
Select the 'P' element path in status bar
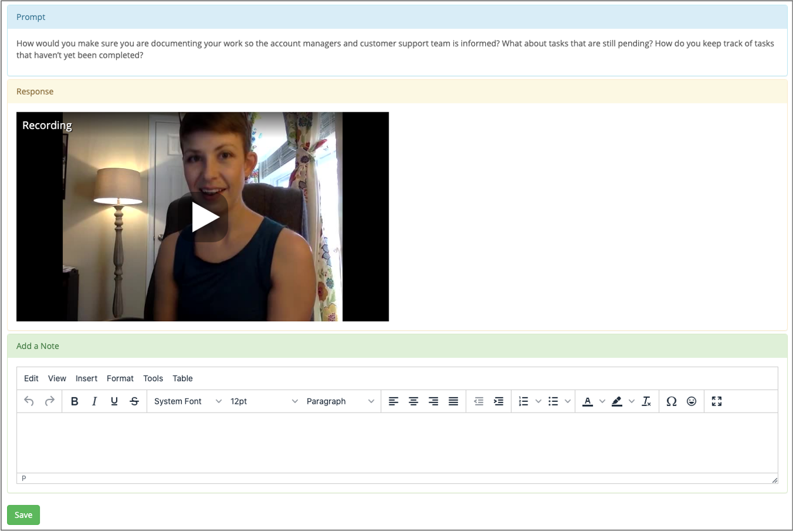24,478
